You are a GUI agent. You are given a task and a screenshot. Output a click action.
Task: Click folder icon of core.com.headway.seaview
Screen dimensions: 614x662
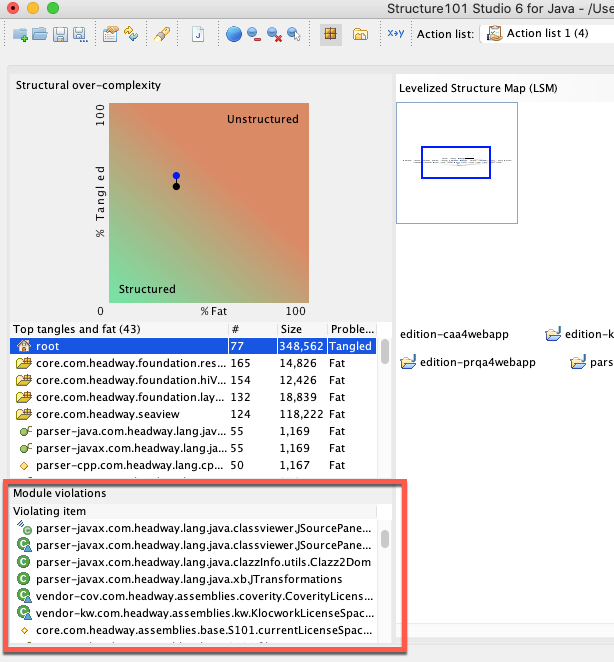24,414
